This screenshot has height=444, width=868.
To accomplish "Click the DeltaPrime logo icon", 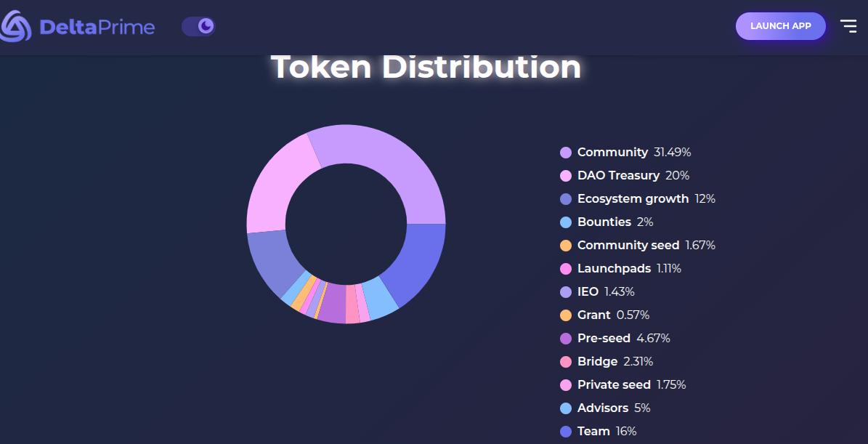I will coord(15,27).
